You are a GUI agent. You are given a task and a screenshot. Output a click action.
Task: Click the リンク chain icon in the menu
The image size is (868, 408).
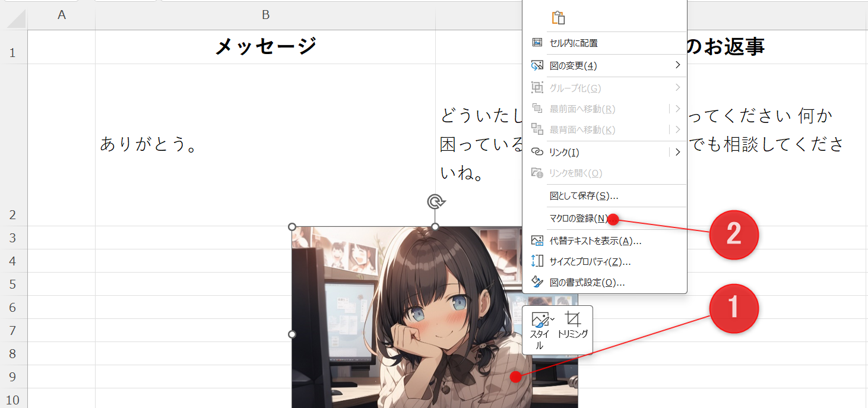coord(537,152)
